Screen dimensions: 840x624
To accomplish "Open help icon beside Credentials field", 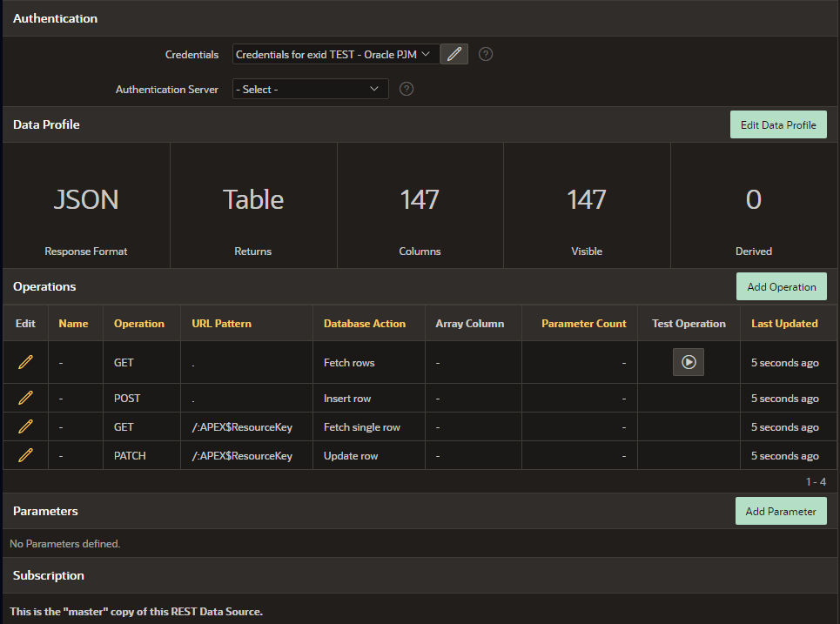I will (486, 54).
